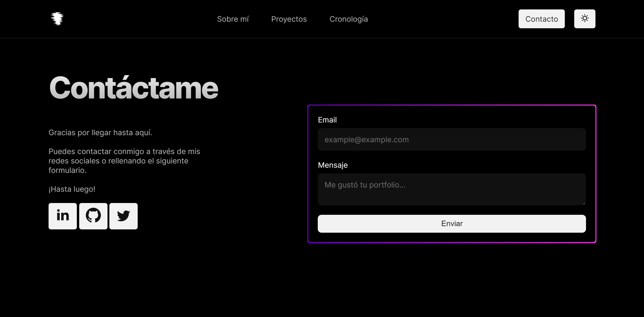Focus the Mensaje textarea

pyautogui.click(x=452, y=189)
